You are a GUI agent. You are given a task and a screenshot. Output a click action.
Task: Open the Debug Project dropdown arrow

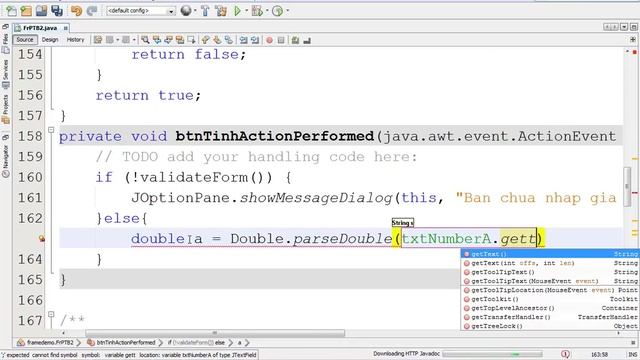[x=267, y=11]
